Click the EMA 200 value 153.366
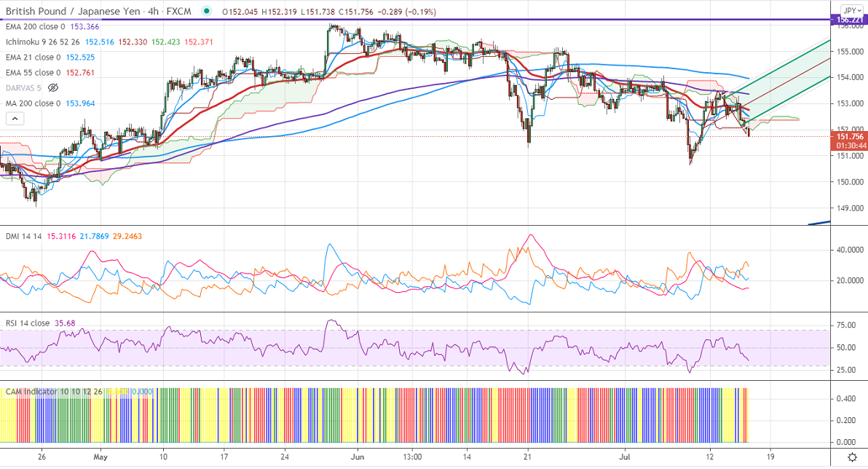This screenshot has width=868, height=469. (x=84, y=26)
